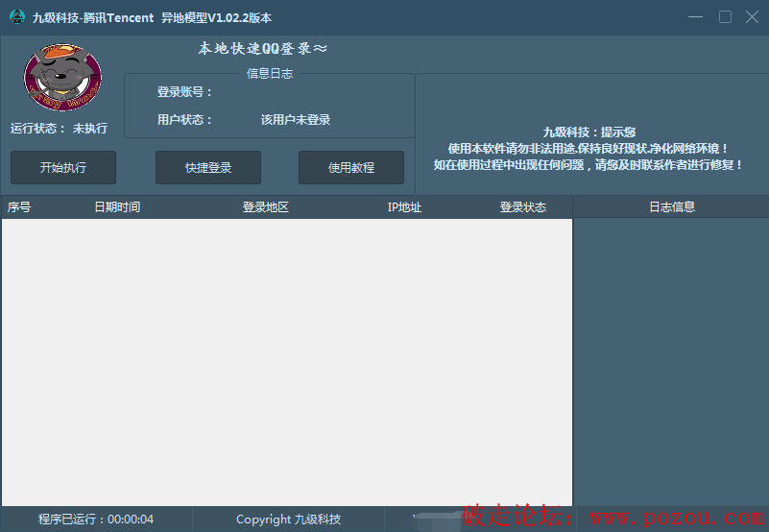Screen dimensions: 769x532
Task: Click the app icon in title bar
Action: pyautogui.click(x=17, y=17)
